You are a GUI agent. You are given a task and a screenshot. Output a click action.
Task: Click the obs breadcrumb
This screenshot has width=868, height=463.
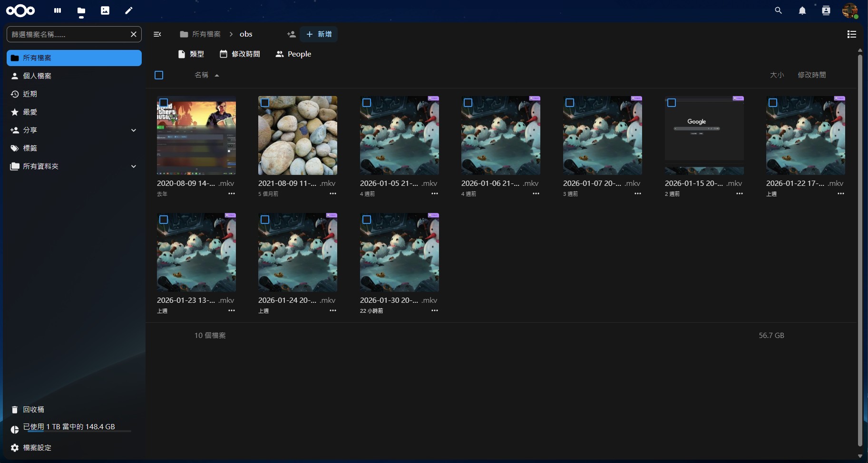click(x=246, y=34)
